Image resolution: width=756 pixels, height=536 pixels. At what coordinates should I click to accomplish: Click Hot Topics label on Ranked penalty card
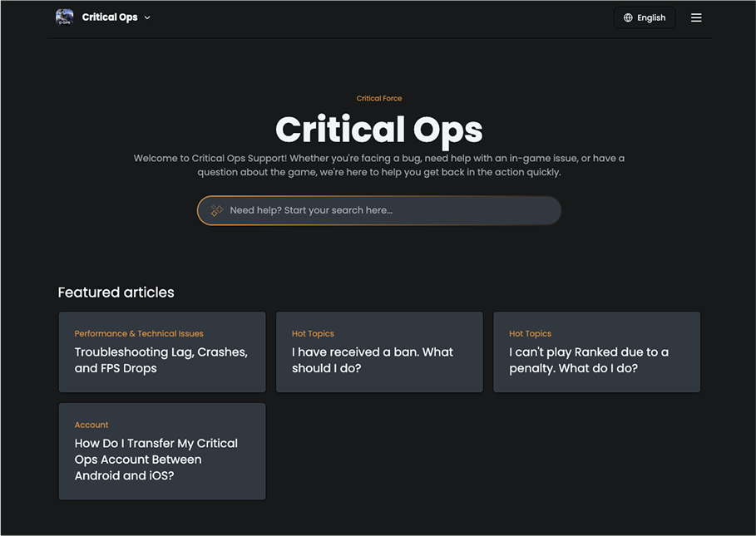tap(530, 333)
